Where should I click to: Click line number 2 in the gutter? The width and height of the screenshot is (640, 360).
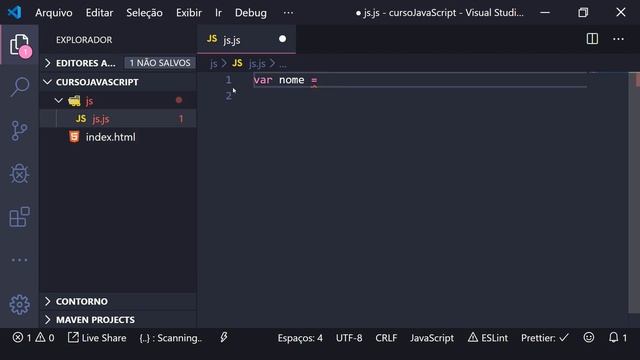click(x=229, y=96)
